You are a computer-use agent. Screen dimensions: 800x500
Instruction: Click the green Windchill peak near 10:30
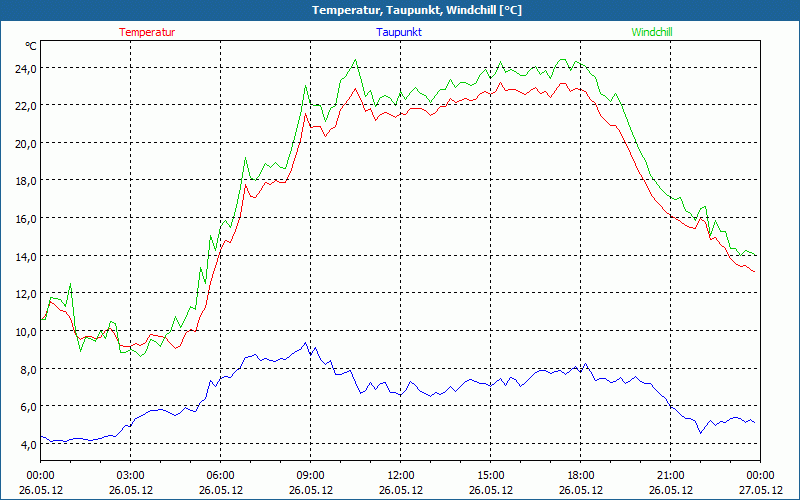[355, 60]
